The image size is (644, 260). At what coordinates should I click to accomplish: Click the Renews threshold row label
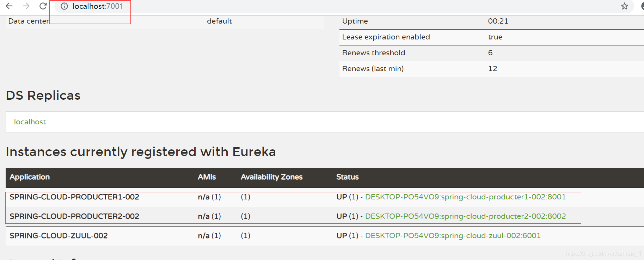[374, 53]
